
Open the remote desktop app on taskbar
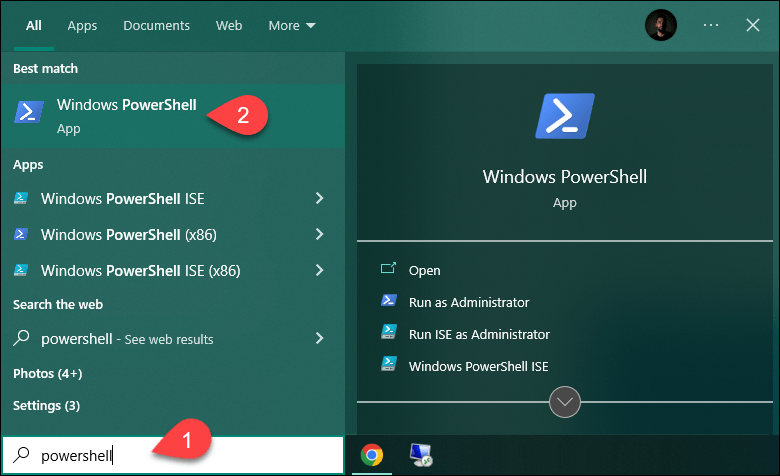(421, 455)
